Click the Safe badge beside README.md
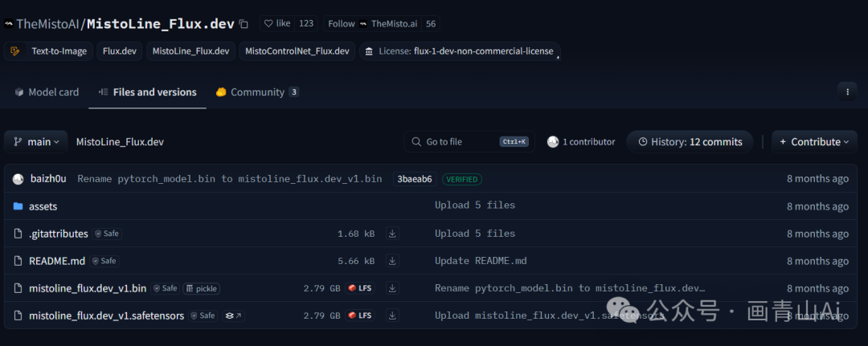This screenshot has width=868, height=346. coord(104,261)
